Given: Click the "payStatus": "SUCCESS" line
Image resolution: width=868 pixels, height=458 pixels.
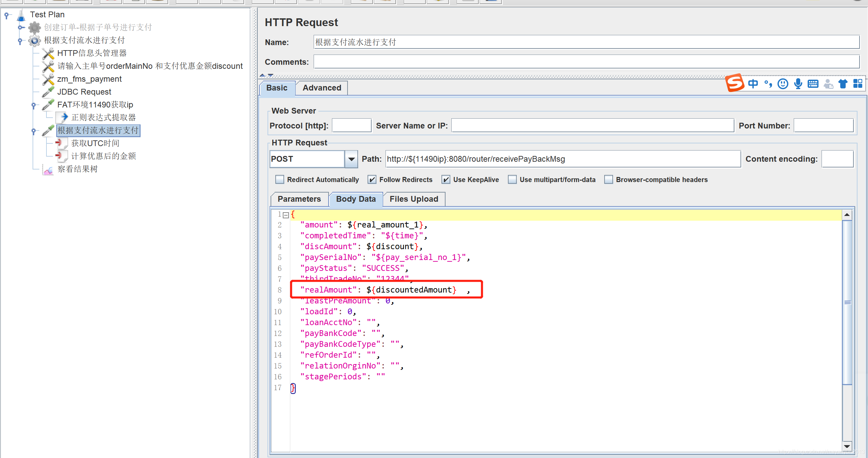Looking at the screenshot, I should [x=354, y=268].
